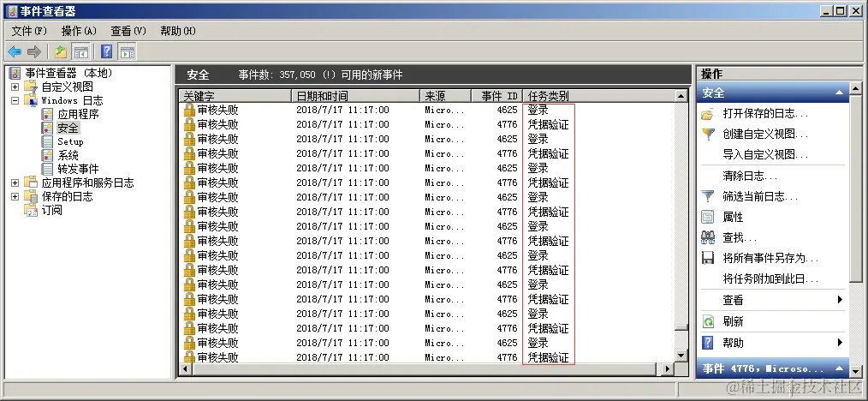Viewport: 868px width, 401px height.
Task: Click the 转发事件 log icon in tree
Action: (x=48, y=169)
